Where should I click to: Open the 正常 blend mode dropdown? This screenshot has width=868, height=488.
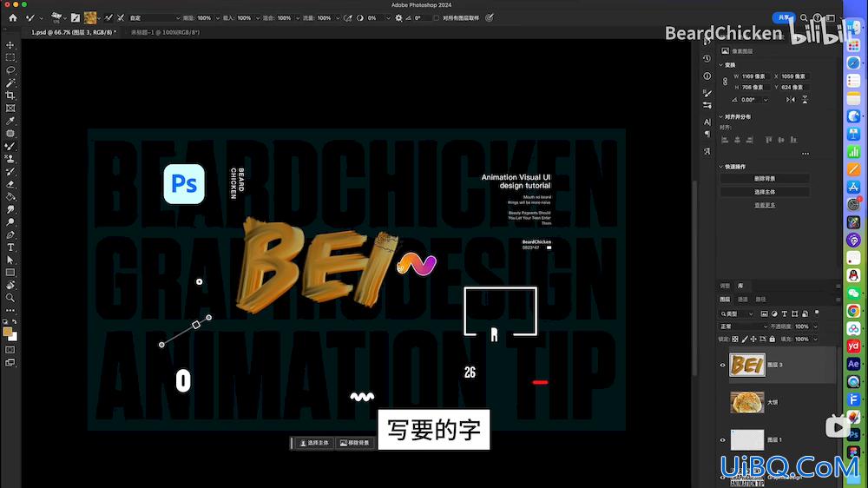click(x=743, y=326)
